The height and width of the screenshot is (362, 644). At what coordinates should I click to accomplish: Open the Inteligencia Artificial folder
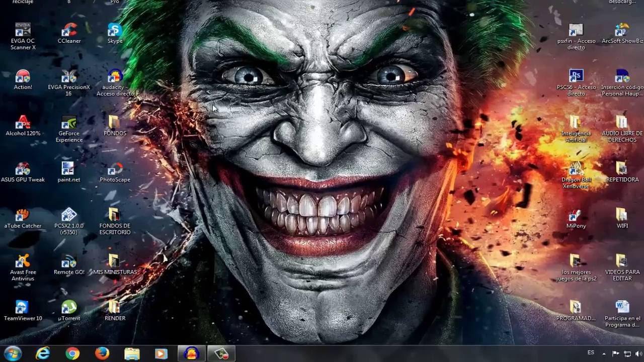[576, 129]
